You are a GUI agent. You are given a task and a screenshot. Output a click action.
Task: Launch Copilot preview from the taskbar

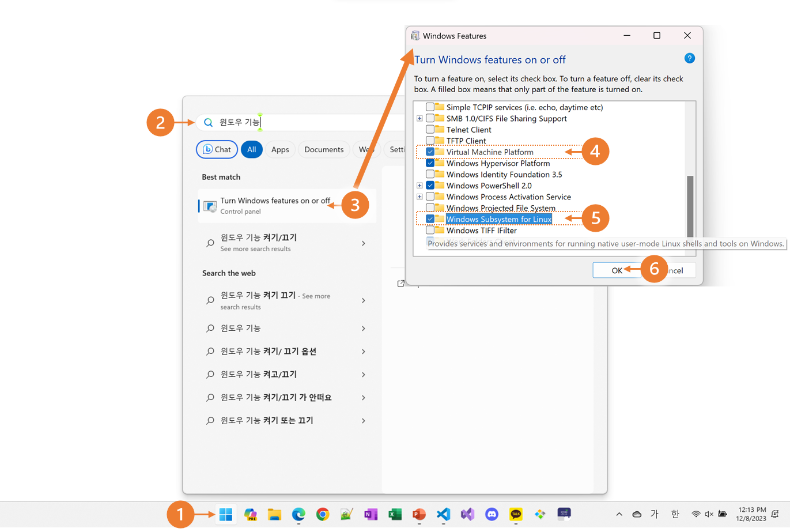coord(250,514)
